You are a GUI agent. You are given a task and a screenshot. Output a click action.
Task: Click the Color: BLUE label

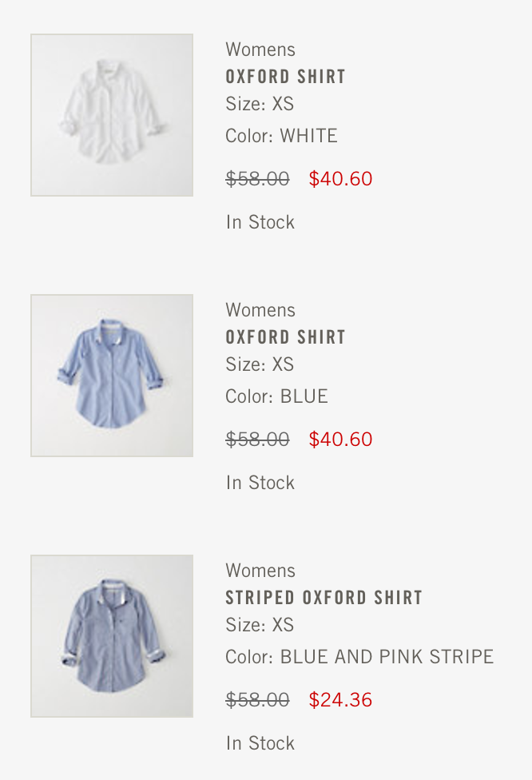[276, 396]
